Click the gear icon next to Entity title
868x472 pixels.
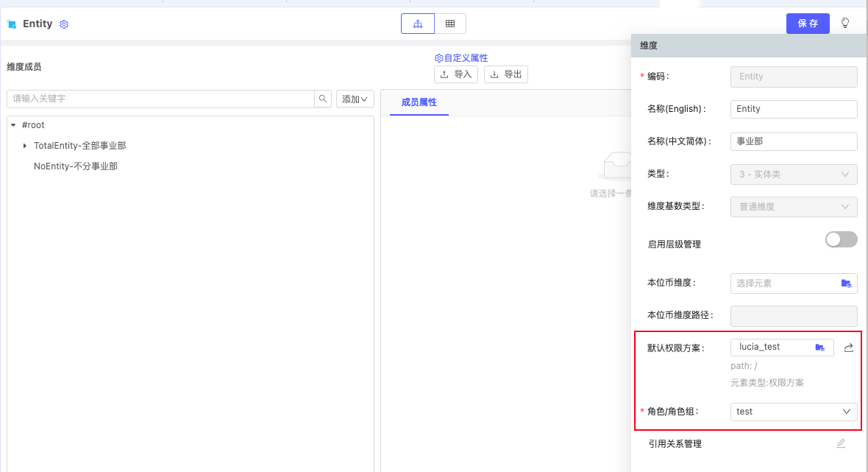tap(64, 24)
